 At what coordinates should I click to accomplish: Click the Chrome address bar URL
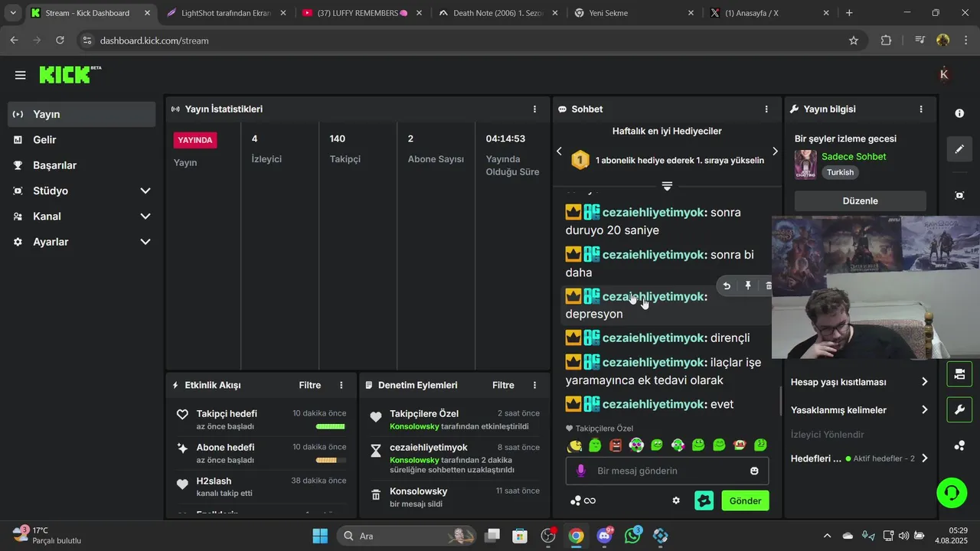tap(154, 41)
